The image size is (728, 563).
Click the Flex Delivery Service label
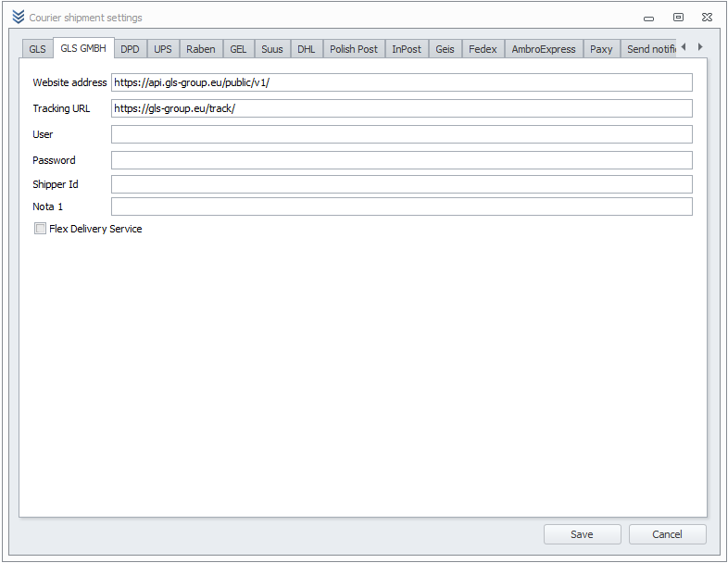click(x=95, y=229)
